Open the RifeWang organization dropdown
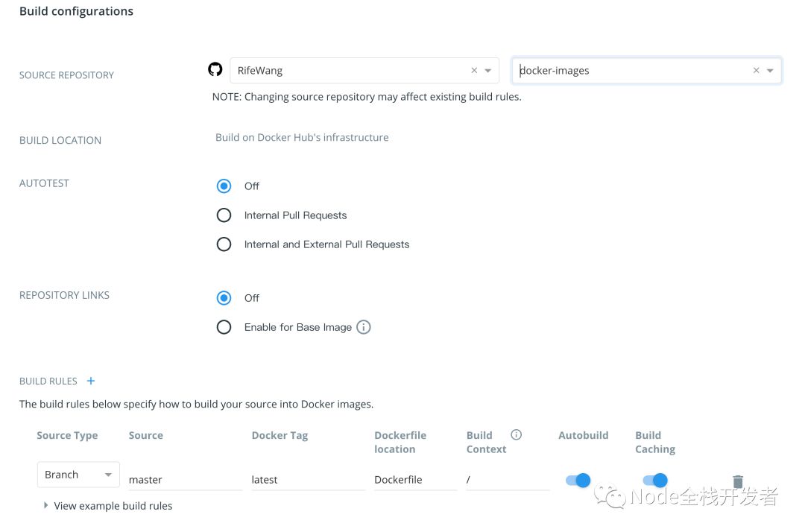The image size is (805, 532). click(488, 71)
